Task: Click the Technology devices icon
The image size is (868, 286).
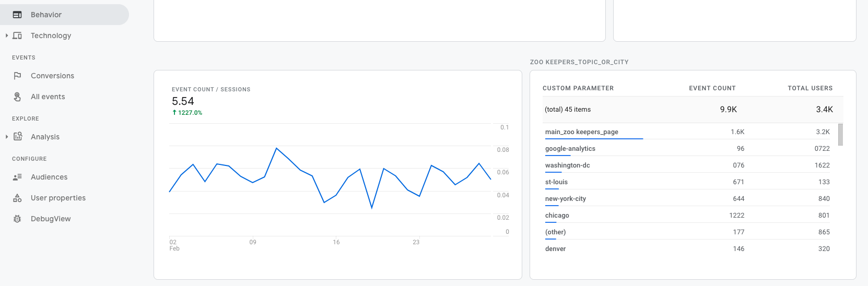Action: 17,35
